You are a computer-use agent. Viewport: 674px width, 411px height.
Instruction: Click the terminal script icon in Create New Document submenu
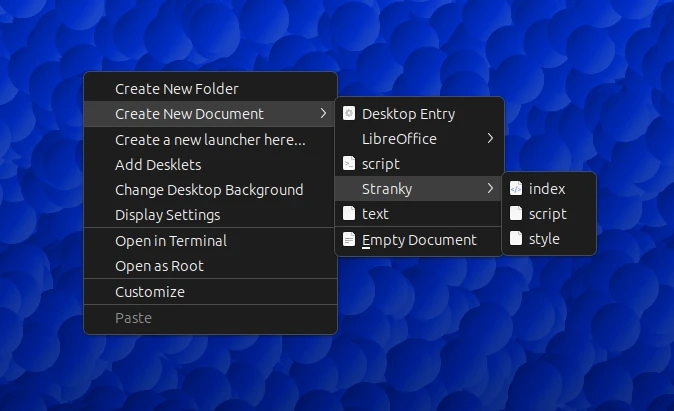click(349, 163)
